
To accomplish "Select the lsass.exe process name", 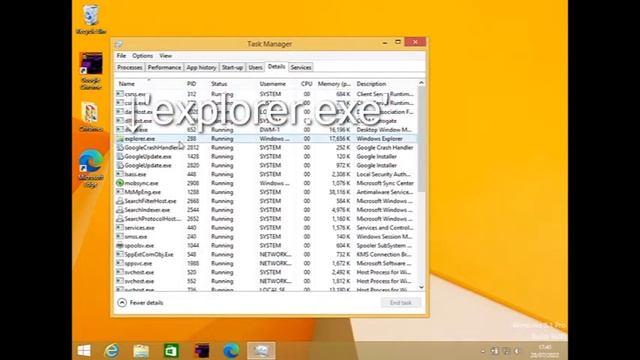I will pos(136,174).
